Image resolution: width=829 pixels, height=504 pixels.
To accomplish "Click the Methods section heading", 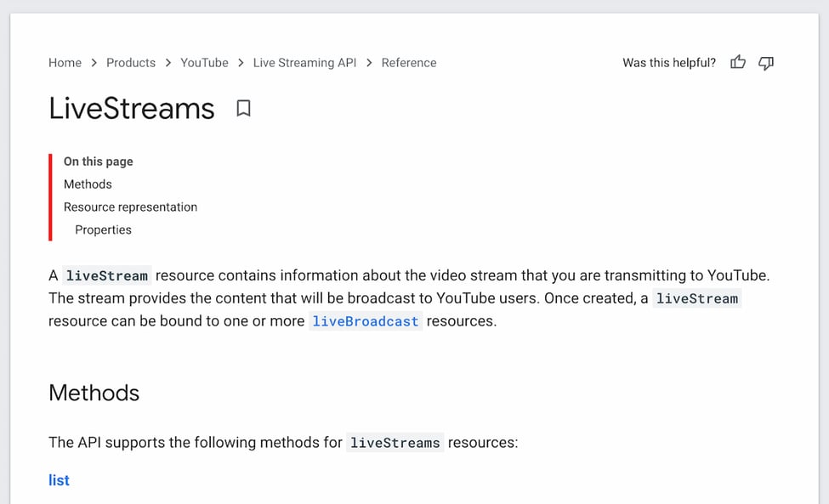I will tap(94, 393).
